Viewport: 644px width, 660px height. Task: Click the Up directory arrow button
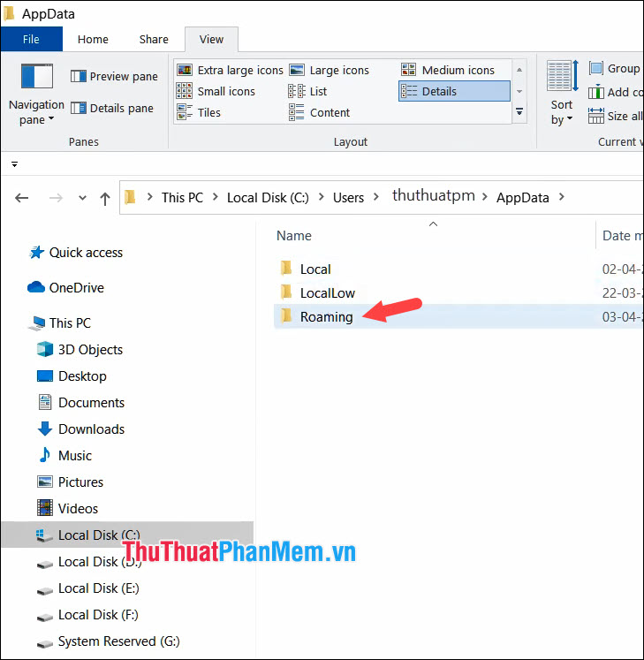[x=105, y=198]
